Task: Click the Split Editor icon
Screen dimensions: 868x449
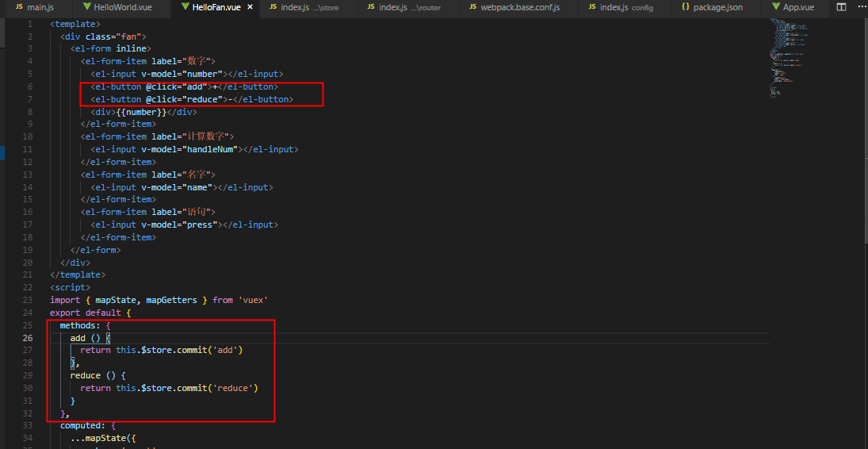Action: pyautogui.click(x=841, y=7)
